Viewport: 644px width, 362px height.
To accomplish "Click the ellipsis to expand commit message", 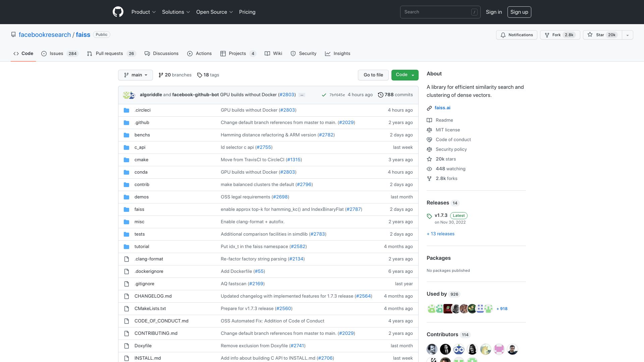I will pyautogui.click(x=302, y=95).
